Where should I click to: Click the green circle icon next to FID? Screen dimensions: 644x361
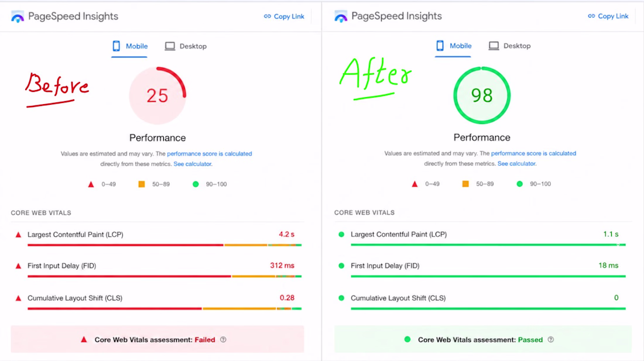click(x=341, y=266)
